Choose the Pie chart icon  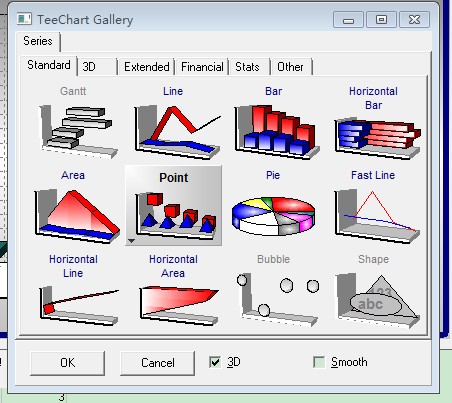click(273, 216)
